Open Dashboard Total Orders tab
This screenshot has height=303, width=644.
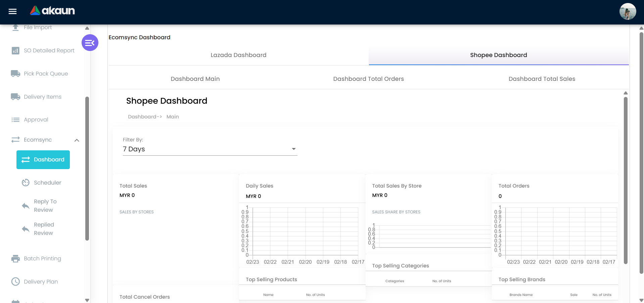[x=368, y=79]
